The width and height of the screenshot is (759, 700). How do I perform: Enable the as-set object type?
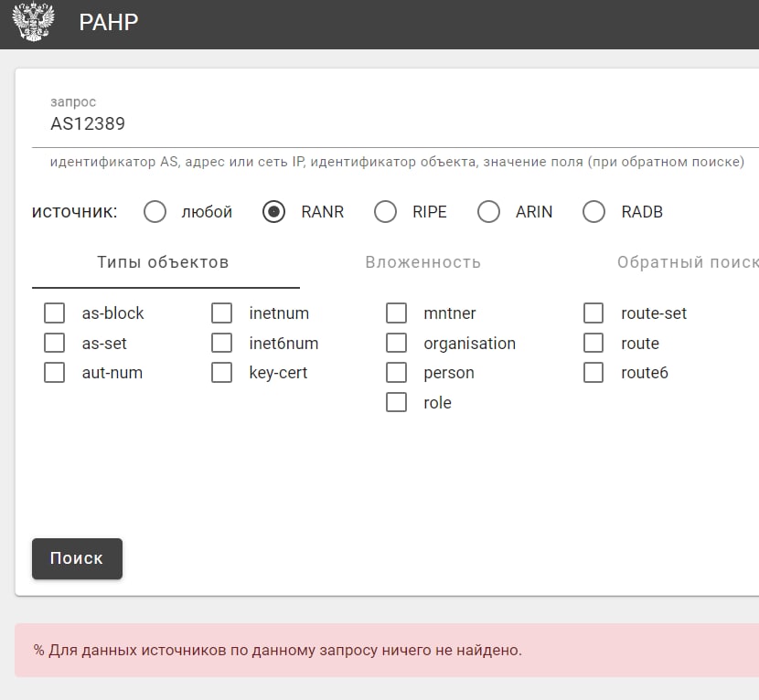54,343
